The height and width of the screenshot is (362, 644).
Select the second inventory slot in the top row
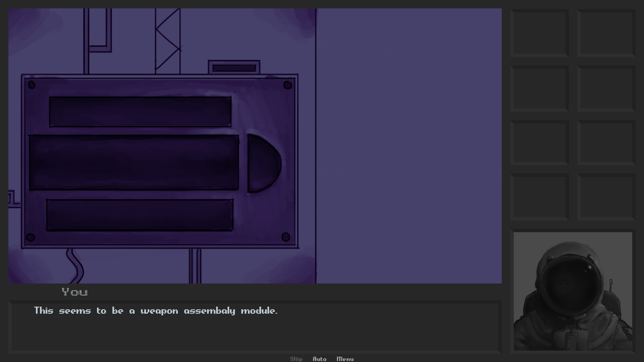point(606,33)
